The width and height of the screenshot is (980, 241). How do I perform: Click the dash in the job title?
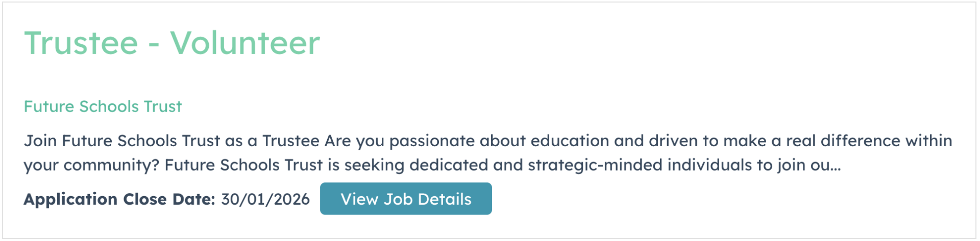pyautogui.click(x=154, y=45)
